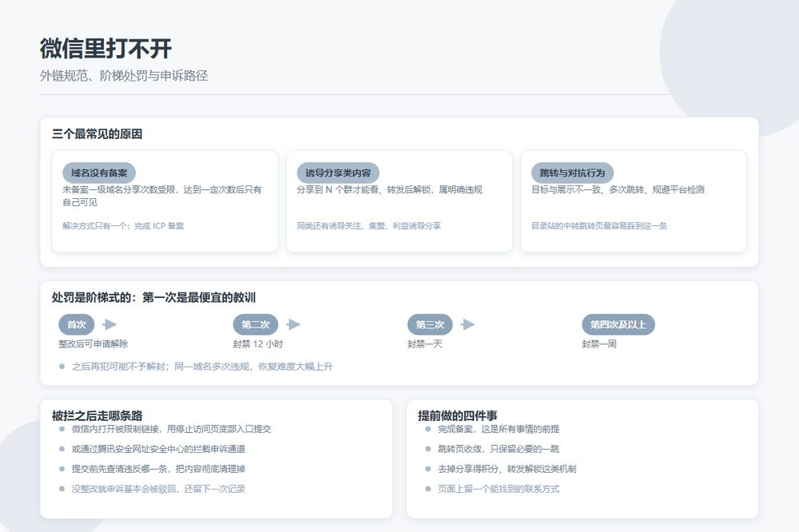The image size is (799, 532).
Task: Click the 微信里打不开 page title
Action: pyautogui.click(x=106, y=49)
